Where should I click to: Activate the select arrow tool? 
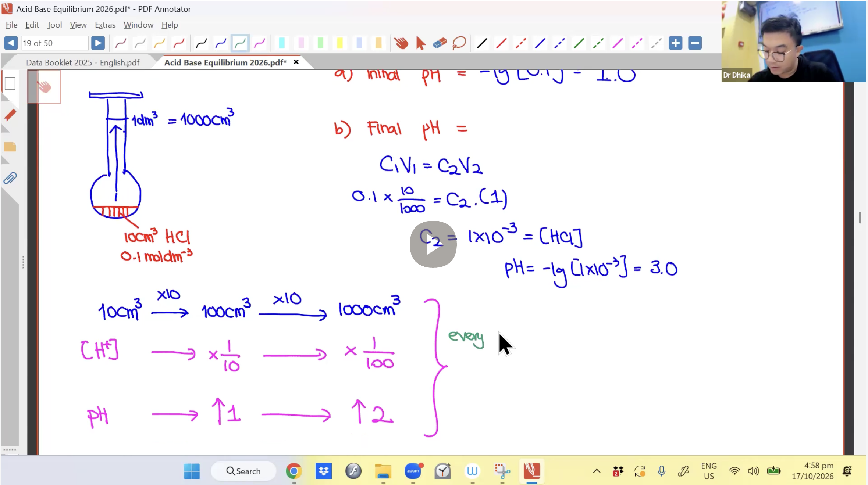pos(420,43)
